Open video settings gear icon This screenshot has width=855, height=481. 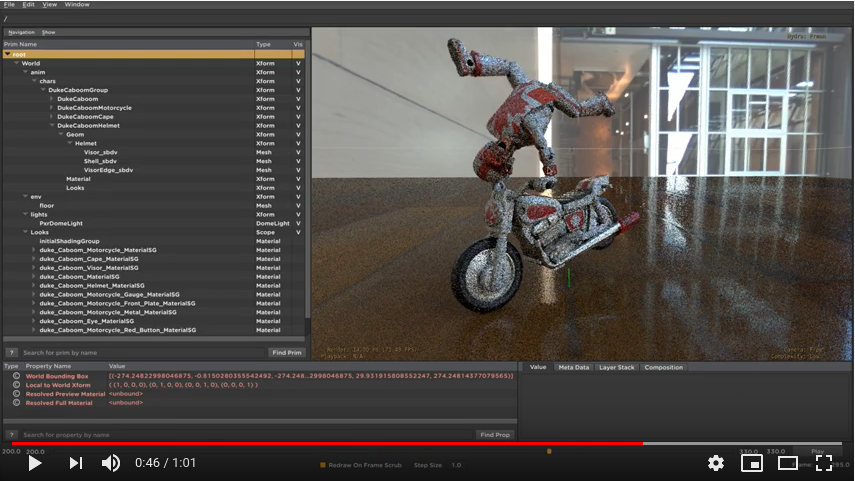coord(715,463)
